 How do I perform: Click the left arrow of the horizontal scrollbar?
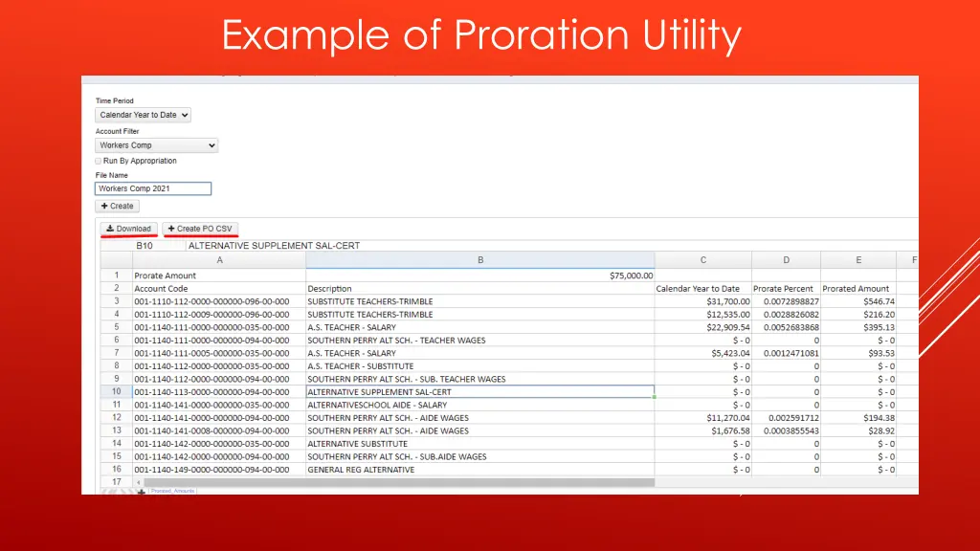[139, 482]
